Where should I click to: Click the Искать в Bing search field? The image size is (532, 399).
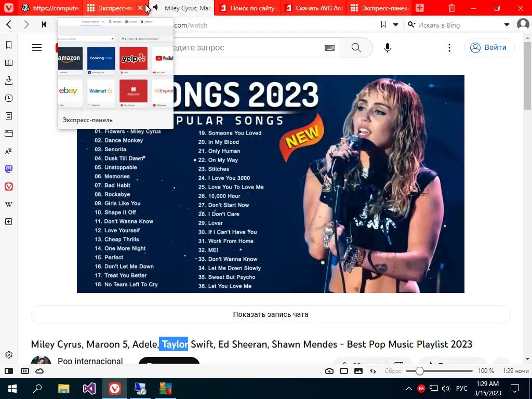click(458, 25)
